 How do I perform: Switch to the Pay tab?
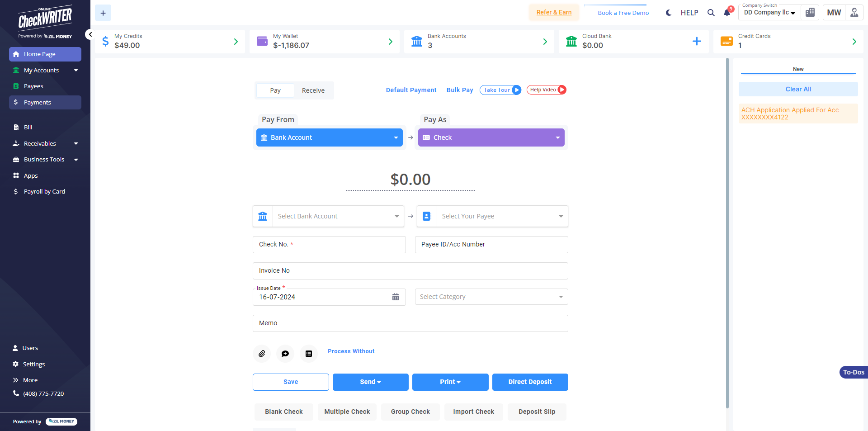pyautogui.click(x=275, y=90)
